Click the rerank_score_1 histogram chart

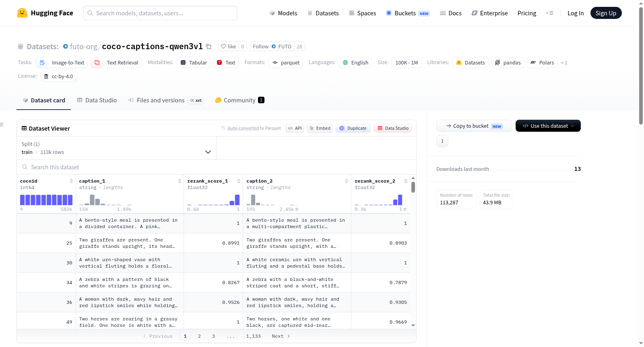point(213,200)
